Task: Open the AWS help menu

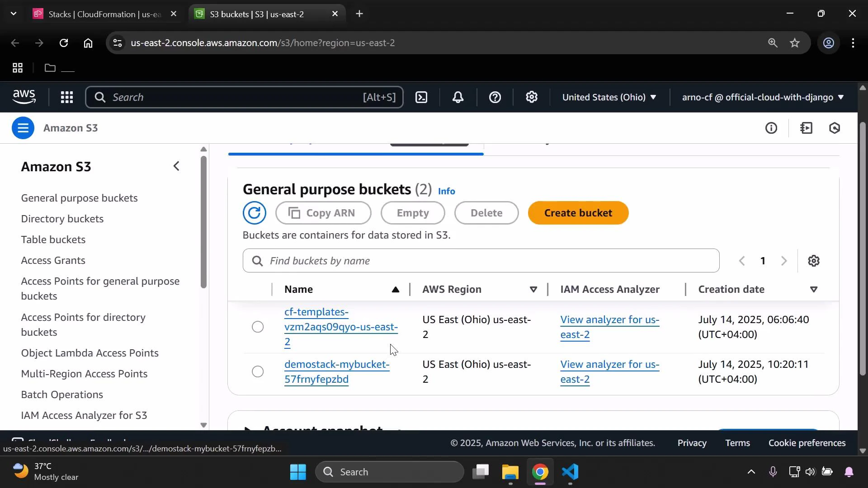Action: [x=495, y=97]
